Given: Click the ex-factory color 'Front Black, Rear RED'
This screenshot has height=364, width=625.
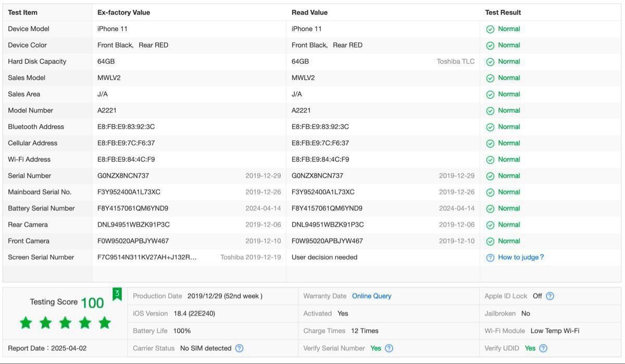Looking at the screenshot, I should point(133,45).
